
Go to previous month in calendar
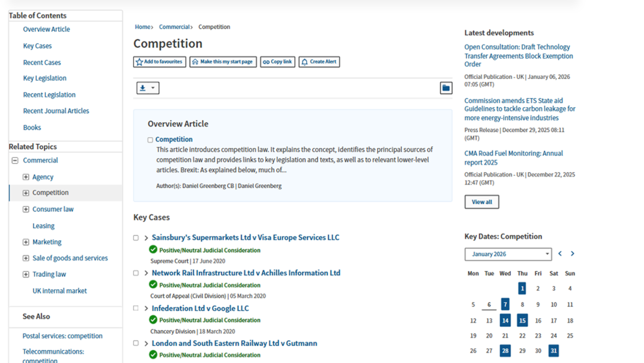tap(560, 254)
